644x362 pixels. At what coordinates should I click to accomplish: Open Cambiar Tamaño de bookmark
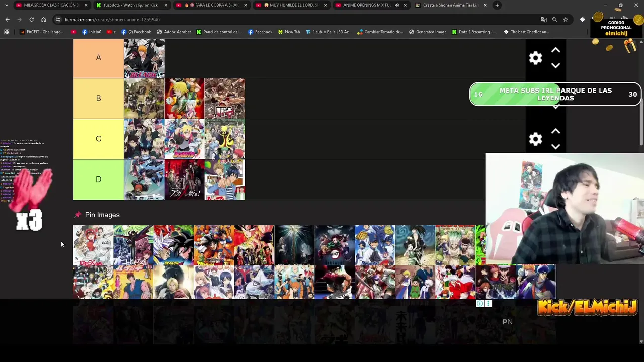[x=380, y=32]
